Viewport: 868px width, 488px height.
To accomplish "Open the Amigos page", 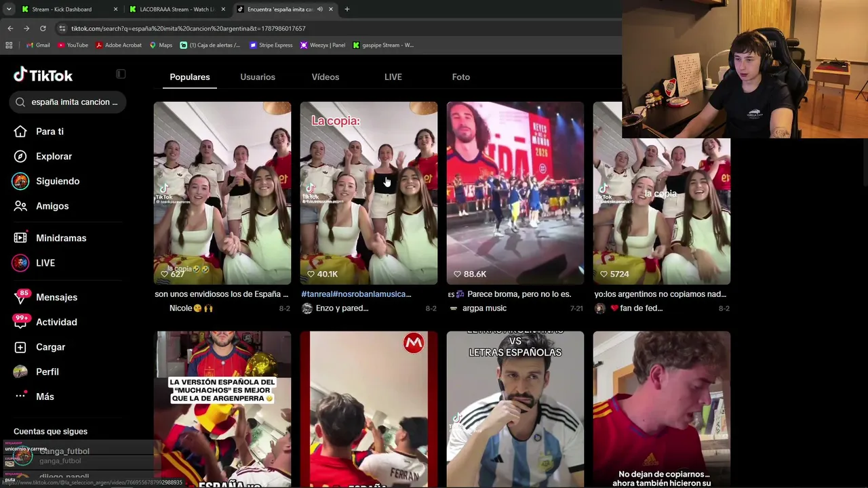I will (x=41, y=206).
